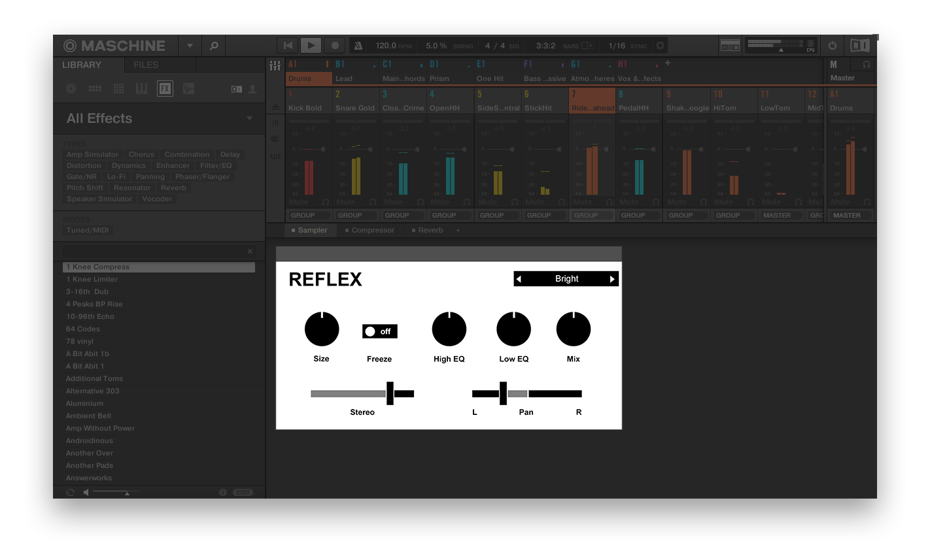Filter by Vocoder type

[157, 199]
